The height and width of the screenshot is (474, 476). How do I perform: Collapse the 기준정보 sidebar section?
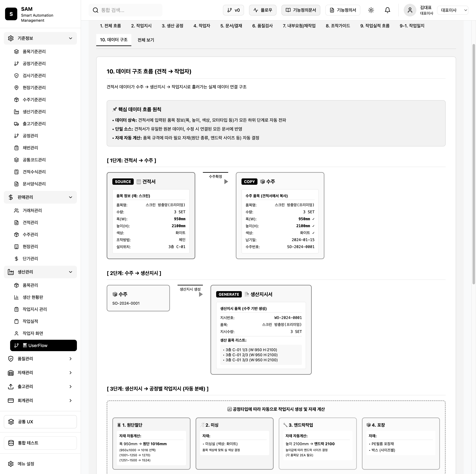tap(70, 38)
